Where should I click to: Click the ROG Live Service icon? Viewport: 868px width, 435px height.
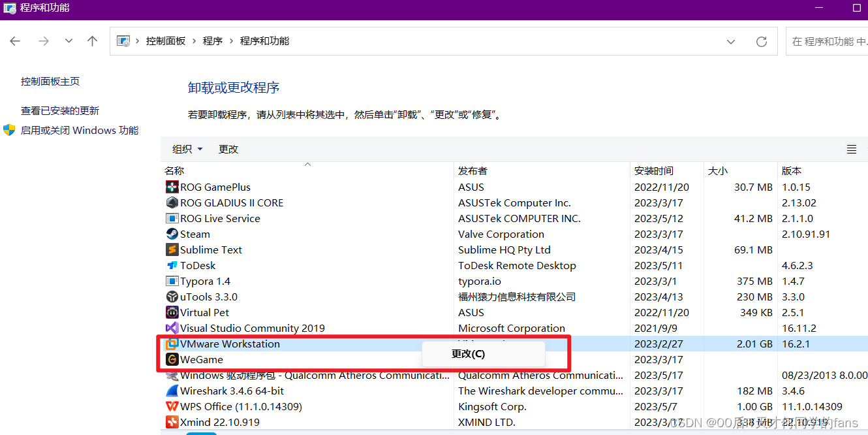click(x=172, y=218)
